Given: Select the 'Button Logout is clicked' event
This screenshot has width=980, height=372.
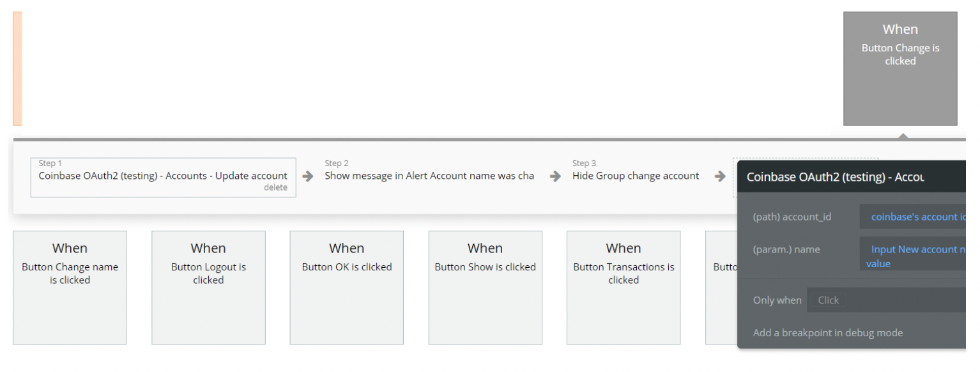Looking at the screenshot, I should pyautogui.click(x=208, y=288).
